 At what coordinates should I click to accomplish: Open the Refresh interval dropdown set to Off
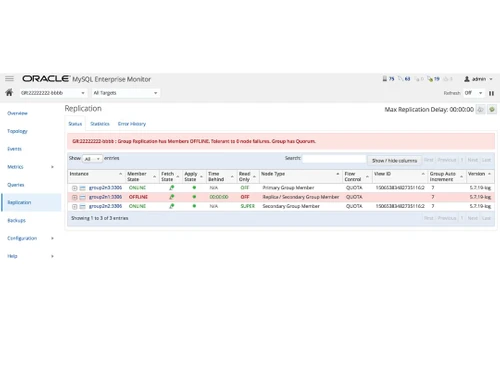[473, 93]
